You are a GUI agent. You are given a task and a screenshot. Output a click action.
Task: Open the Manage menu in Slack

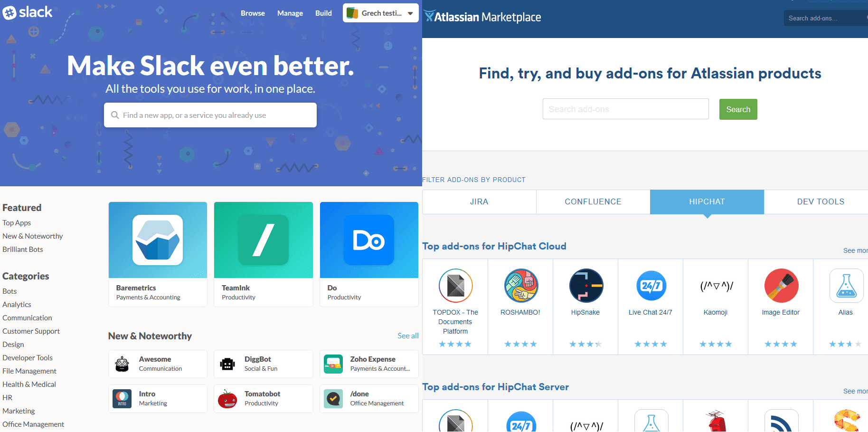coord(290,13)
